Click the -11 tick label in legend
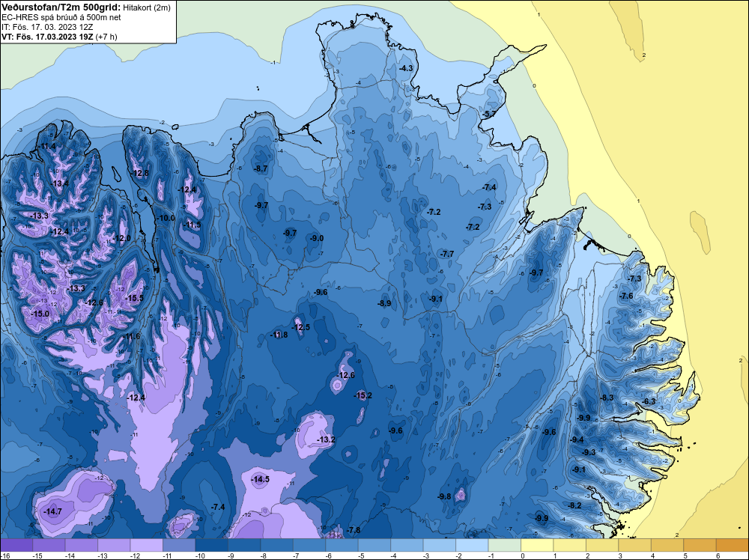The height and width of the screenshot is (560, 749). point(167,556)
